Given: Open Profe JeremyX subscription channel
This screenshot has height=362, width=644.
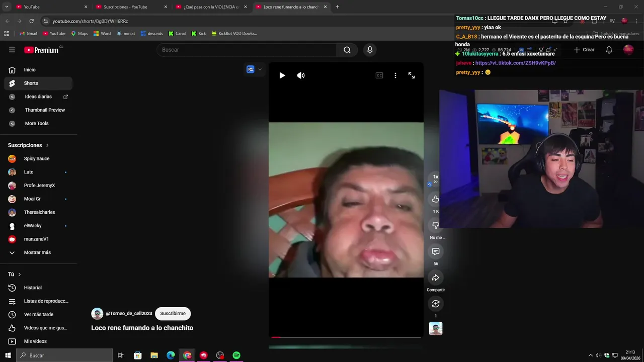Looking at the screenshot, I should tap(38, 186).
